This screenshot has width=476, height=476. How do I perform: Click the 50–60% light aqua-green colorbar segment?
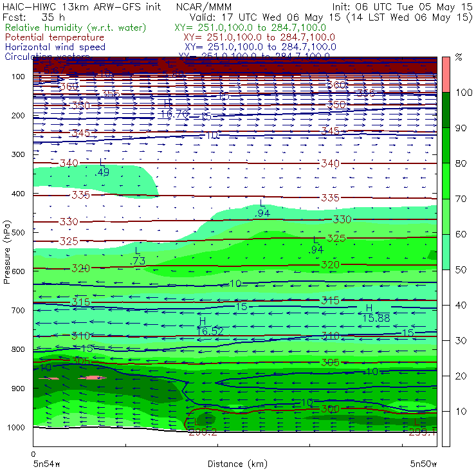coord(446,252)
